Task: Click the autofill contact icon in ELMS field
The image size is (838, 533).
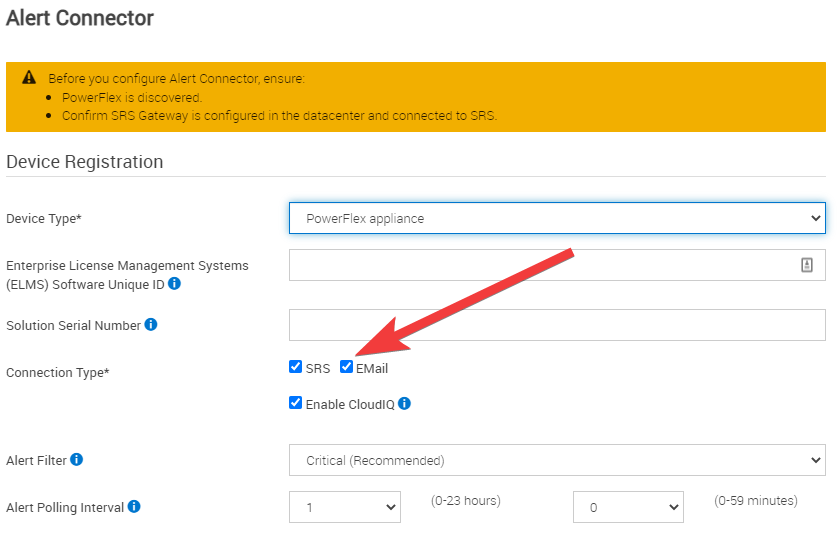Action: (x=807, y=265)
